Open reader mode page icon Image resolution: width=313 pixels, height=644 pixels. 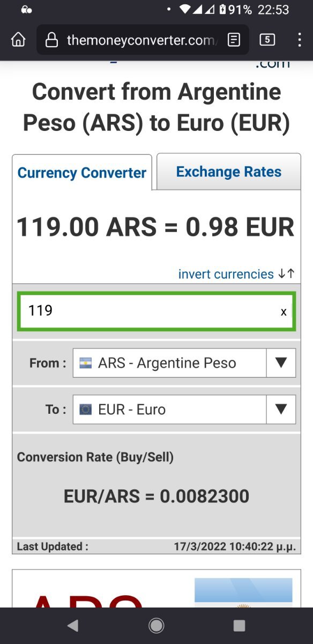click(234, 40)
